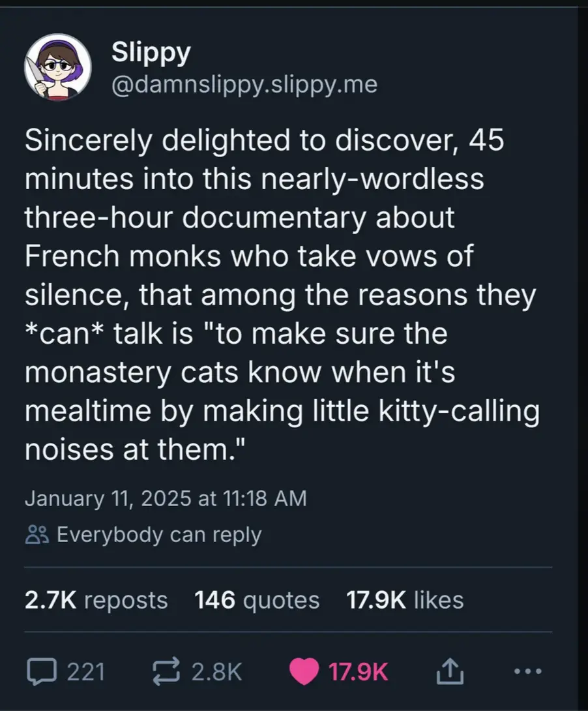The width and height of the screenshot is (588, 711).
Task: Open Slippy's profile avatar
Action: tap(58, 67)
